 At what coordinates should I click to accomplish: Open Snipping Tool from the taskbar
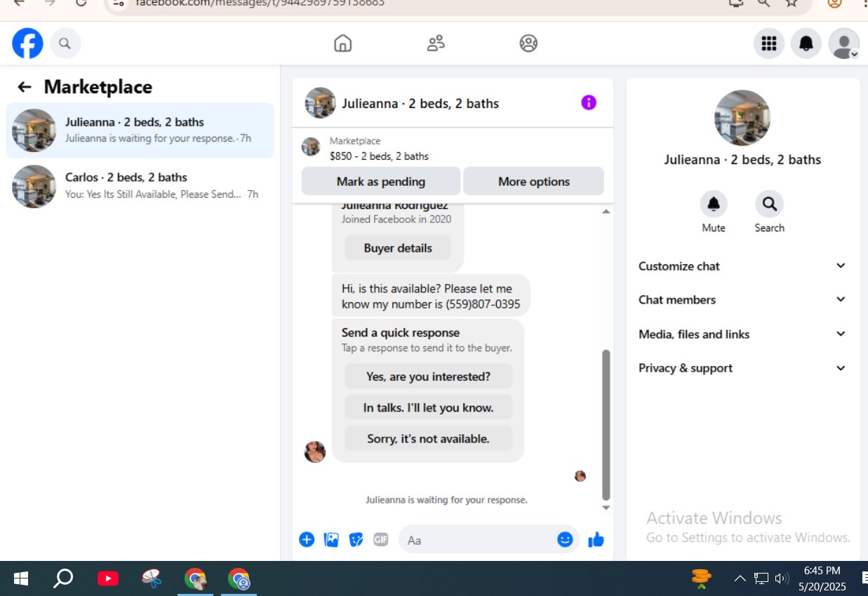pos(152,578)
